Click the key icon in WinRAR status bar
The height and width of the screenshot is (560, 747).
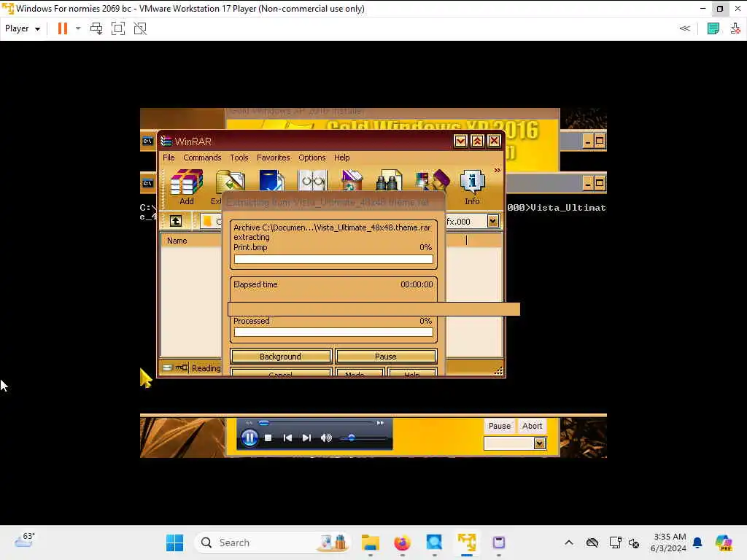point(182,367)
